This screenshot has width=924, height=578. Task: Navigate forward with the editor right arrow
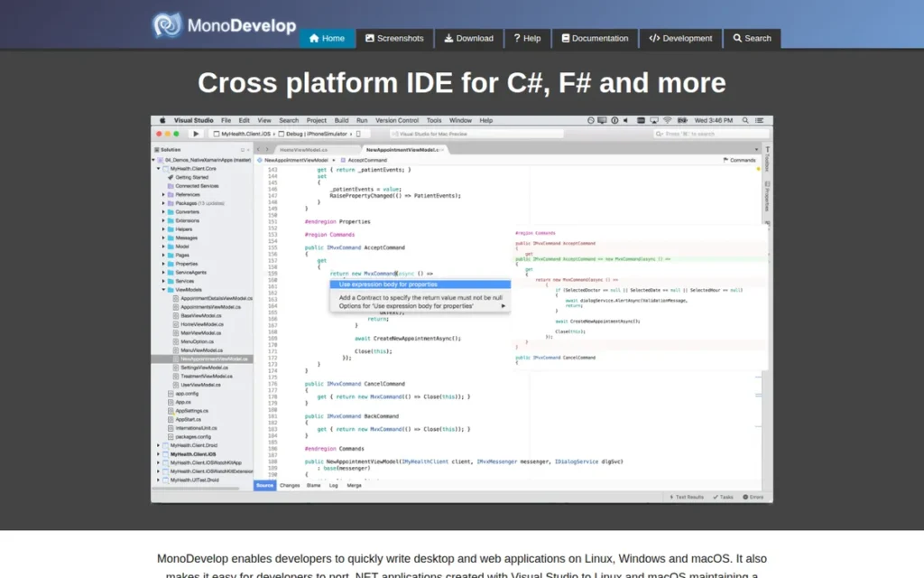click(267, 150)
